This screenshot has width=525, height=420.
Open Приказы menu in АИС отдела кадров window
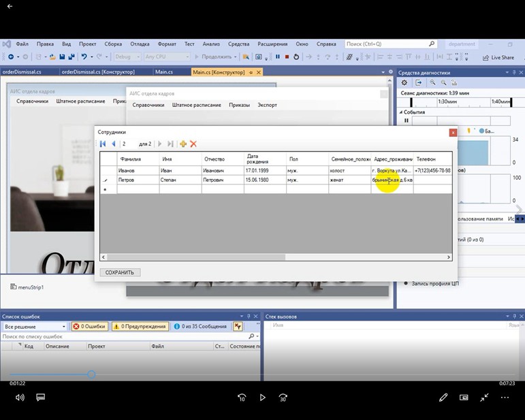coord(240,105)
